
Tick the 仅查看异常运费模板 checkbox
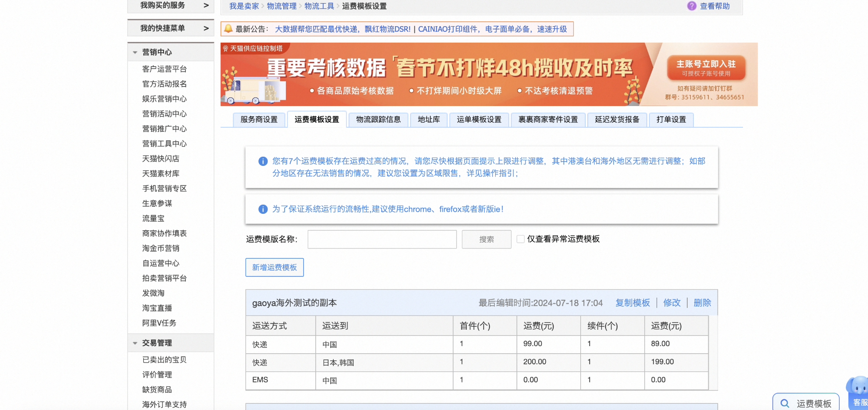[520, 239]
